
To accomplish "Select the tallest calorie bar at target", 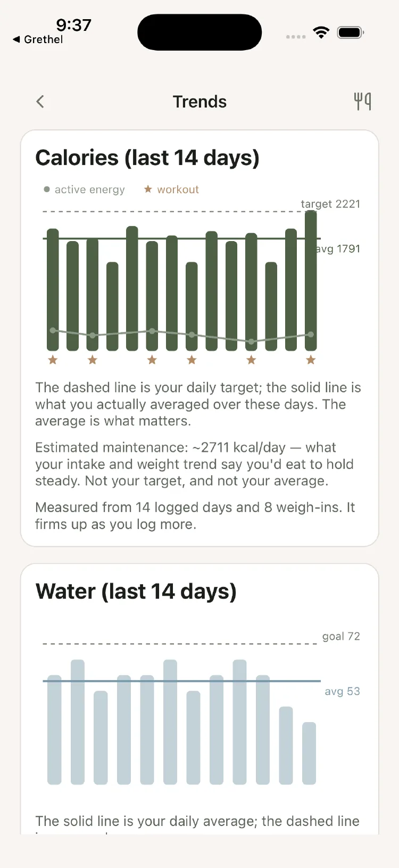I will 311,281.
